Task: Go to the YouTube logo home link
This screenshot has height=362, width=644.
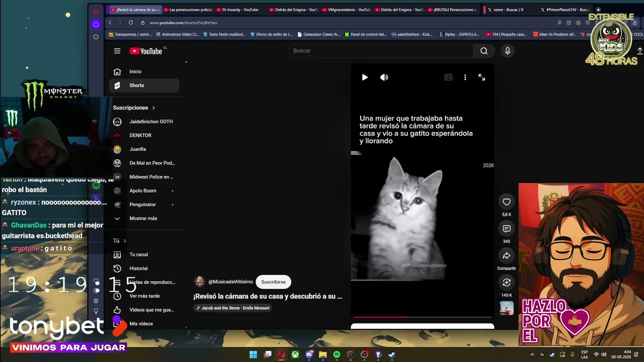Action: 146,51
